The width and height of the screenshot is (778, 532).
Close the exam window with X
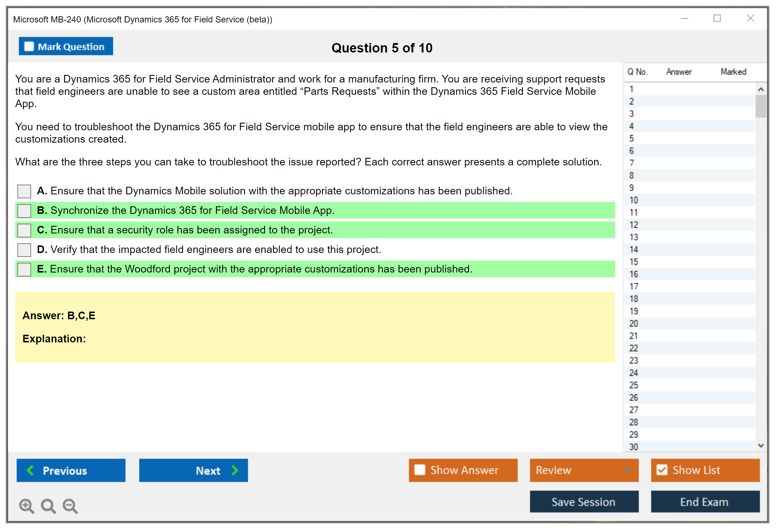(750, 18)
